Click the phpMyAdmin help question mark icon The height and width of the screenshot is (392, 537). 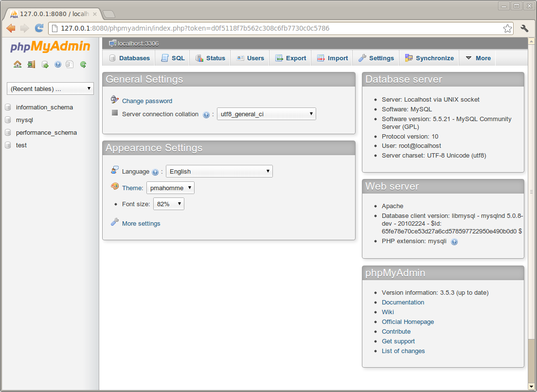point(58,64)
